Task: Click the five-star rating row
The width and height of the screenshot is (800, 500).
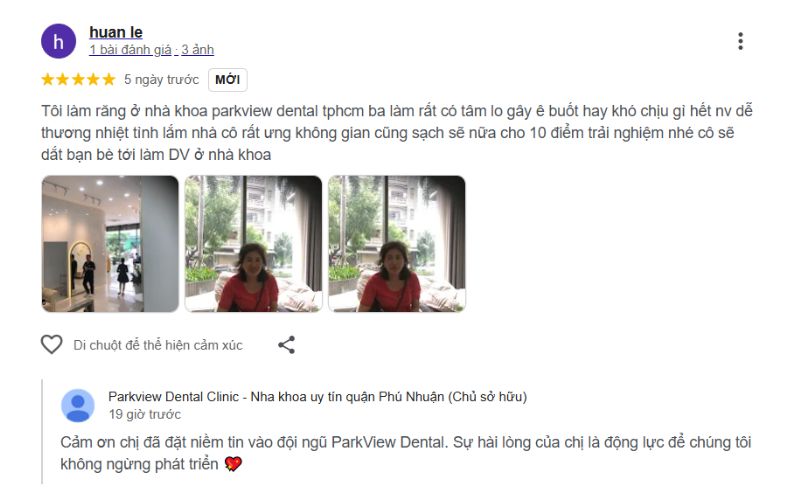Action: (x=78, y=80)
